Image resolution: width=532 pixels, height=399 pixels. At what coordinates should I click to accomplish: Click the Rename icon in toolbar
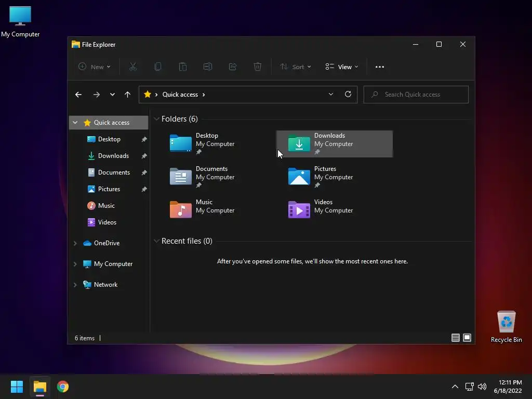pos(208,67)
